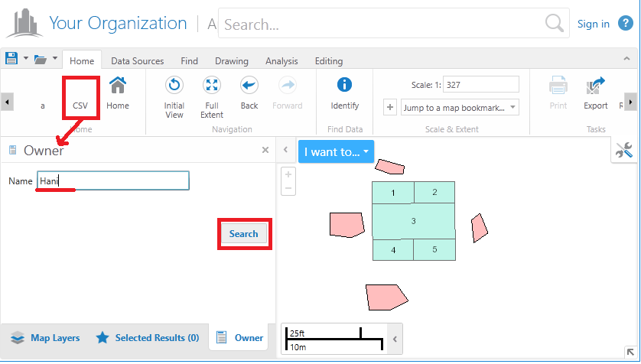The height and width of the screenshot is (364, 641).
Task: Zoom in with the map plus button
Action: (288, 174)
